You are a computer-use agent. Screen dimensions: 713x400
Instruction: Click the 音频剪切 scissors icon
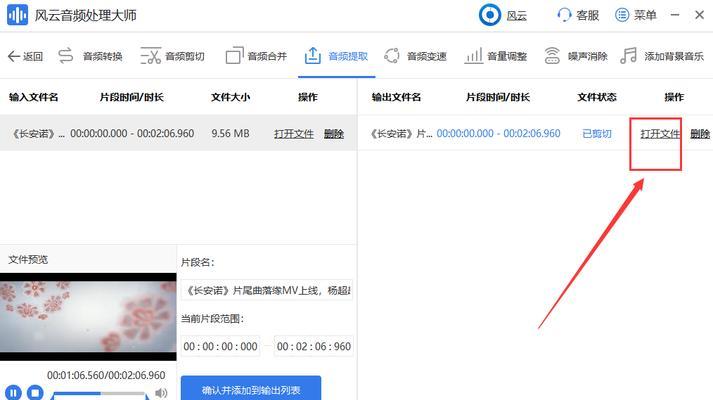[151, 56]
